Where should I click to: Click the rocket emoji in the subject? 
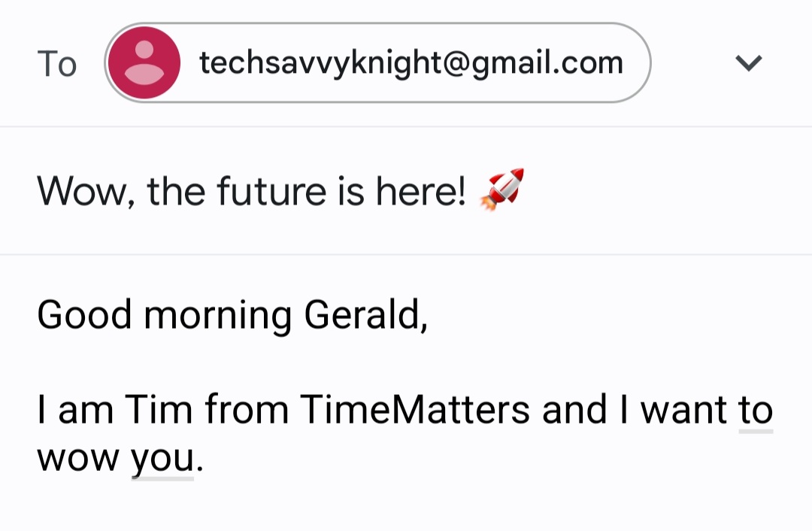coord(501,190)
